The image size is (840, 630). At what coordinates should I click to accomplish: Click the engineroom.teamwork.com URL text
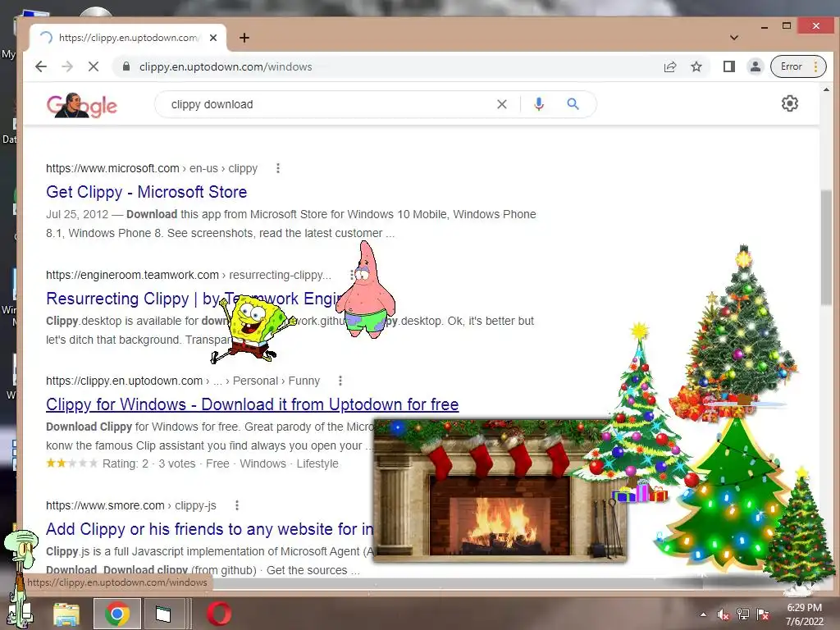tap(132, 275)
